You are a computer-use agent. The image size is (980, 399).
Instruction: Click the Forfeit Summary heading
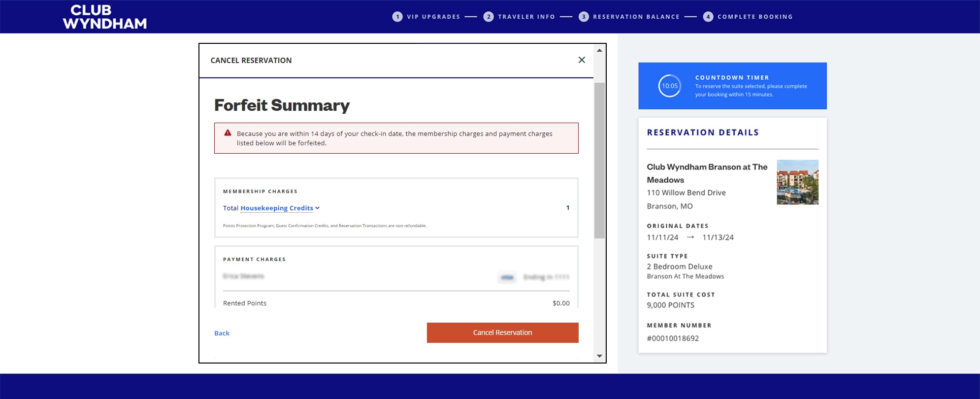(x=282, y=105)
